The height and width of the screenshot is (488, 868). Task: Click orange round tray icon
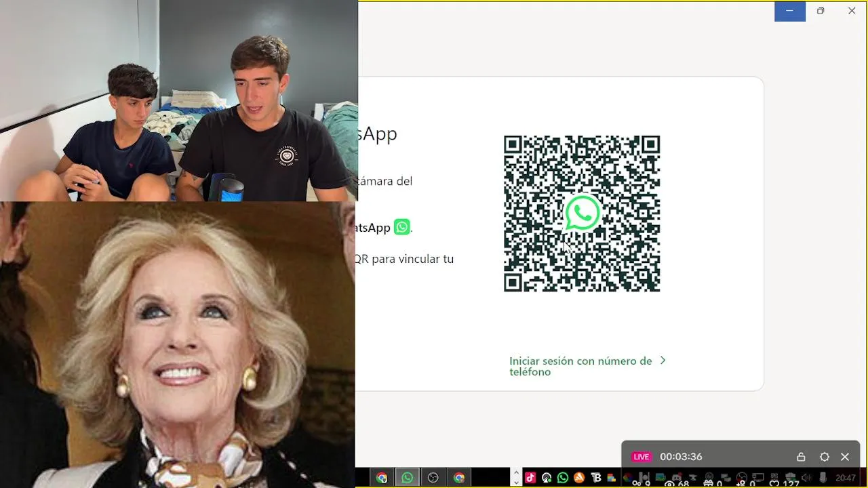579,478
